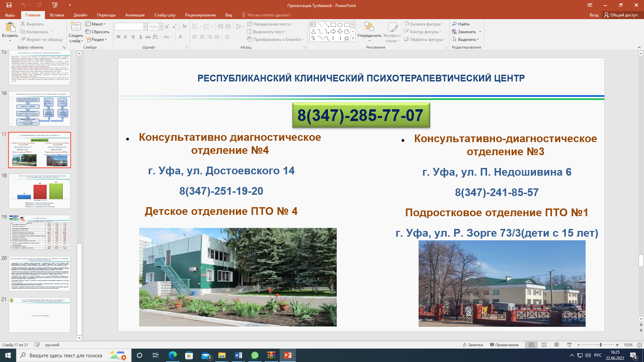Toggle the Notes pane in status bar
Viewport: 644px width, 362px height.
click(x=473, y=345)
